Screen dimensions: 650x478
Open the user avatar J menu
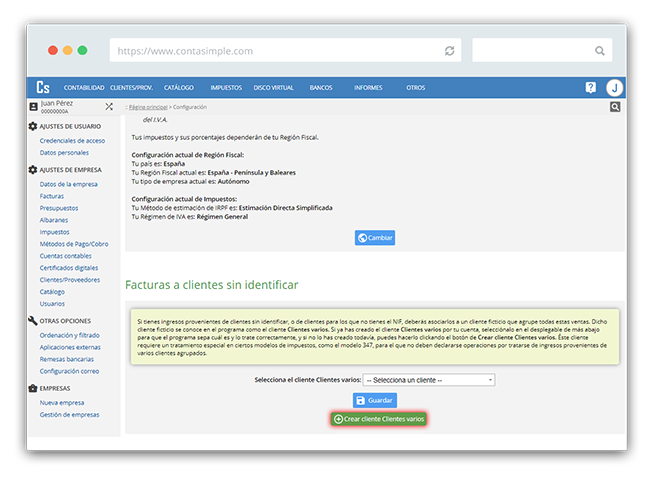tap(614, 87)
